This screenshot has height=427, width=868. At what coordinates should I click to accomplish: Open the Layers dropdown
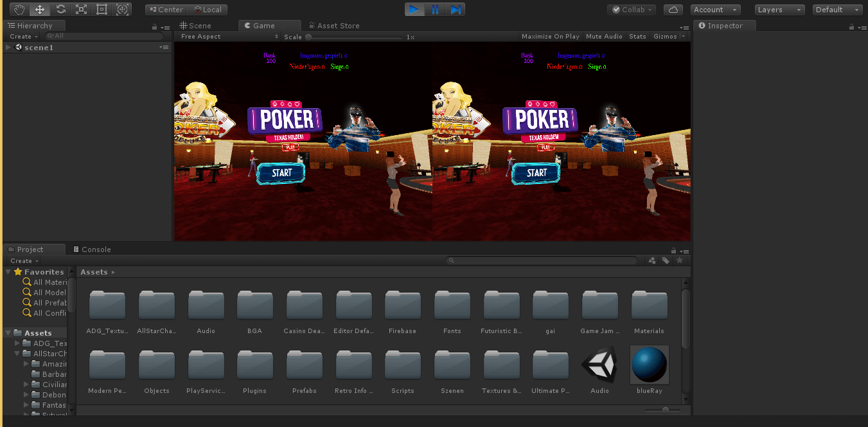pyautogui.click(x=779, y=10)
